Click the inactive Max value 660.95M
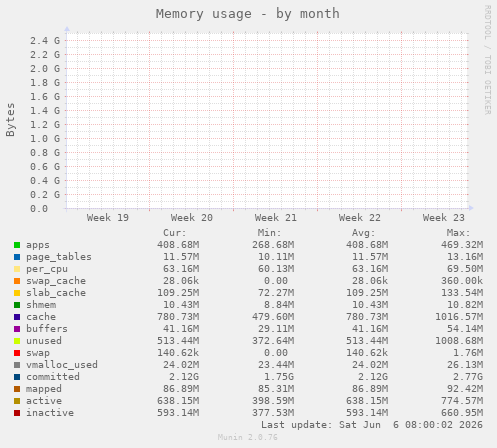 coord(462,413)
